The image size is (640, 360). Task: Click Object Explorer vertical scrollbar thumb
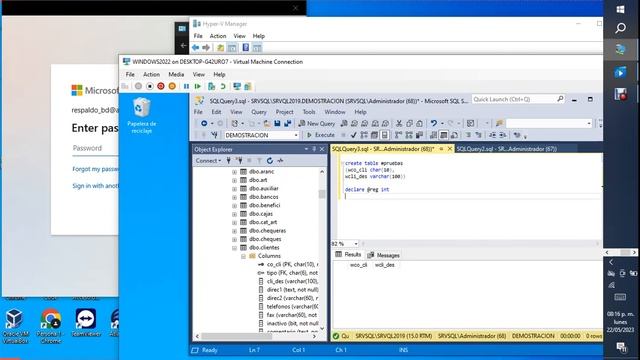pos(322,194)
